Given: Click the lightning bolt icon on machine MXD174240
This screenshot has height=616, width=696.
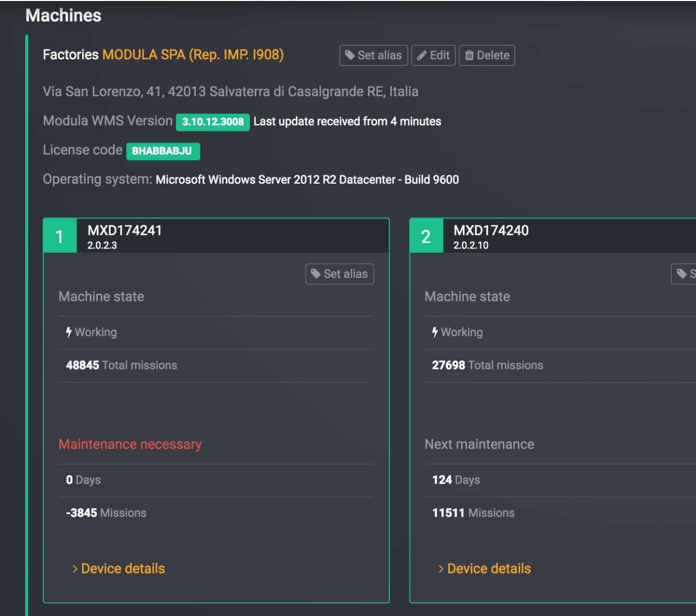Looking at the screenshot, I should pyautogui.click(x=435, y=332).
